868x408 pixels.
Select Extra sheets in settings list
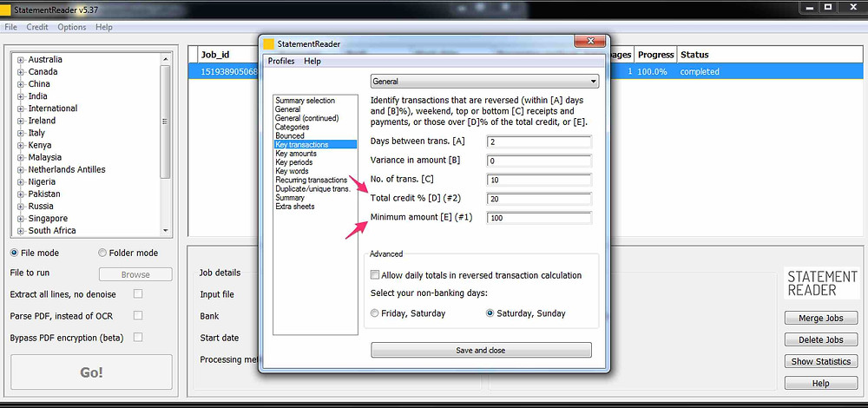click(294, 207)
